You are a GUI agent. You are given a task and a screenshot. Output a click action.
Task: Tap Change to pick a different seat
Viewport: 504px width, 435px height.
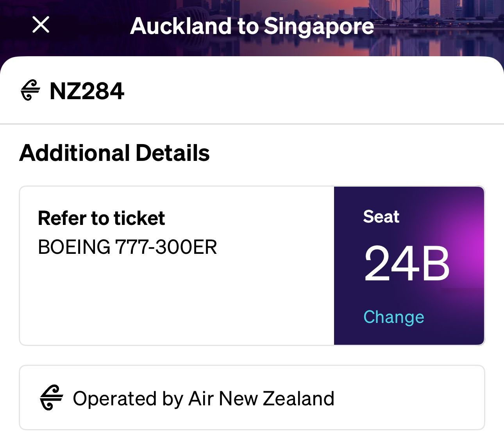[x=393, y=317]
